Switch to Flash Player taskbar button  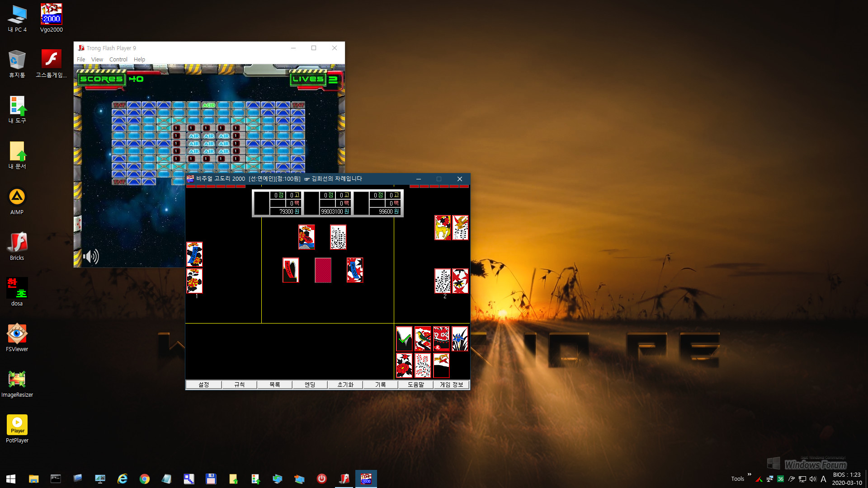344,479
